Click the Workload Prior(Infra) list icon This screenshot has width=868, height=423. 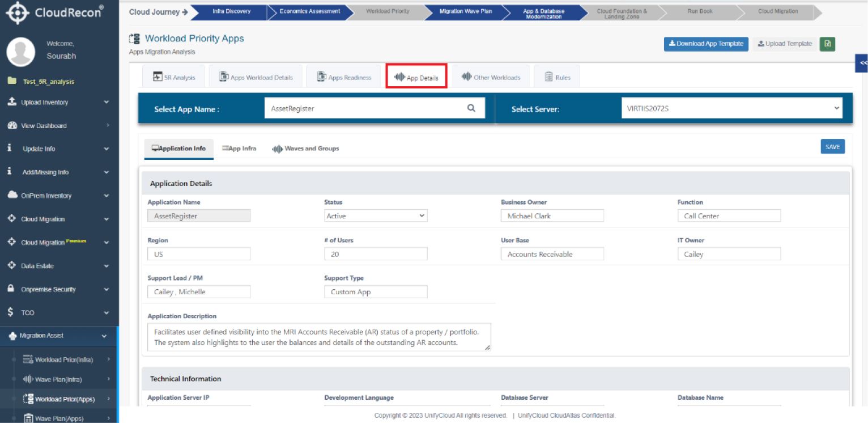point(28,359)
